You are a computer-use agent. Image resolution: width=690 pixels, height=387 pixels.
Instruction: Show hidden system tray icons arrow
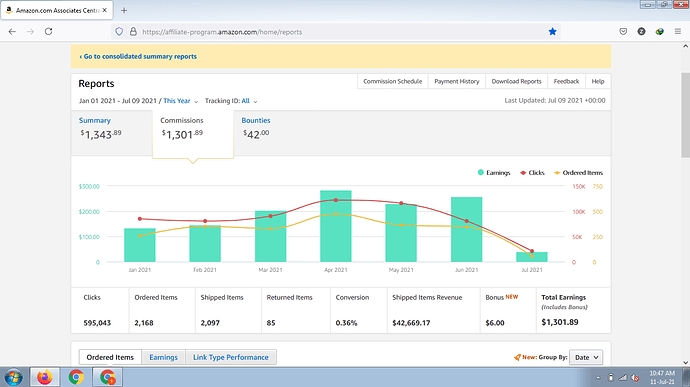pyautogui.click(x=598, y=378)
